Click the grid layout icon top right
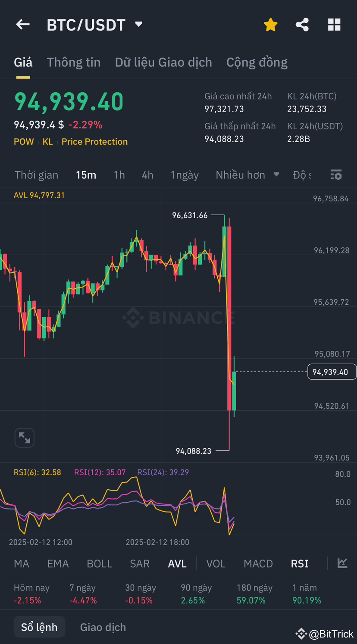 pyautogui.click(x=334, y=24)
